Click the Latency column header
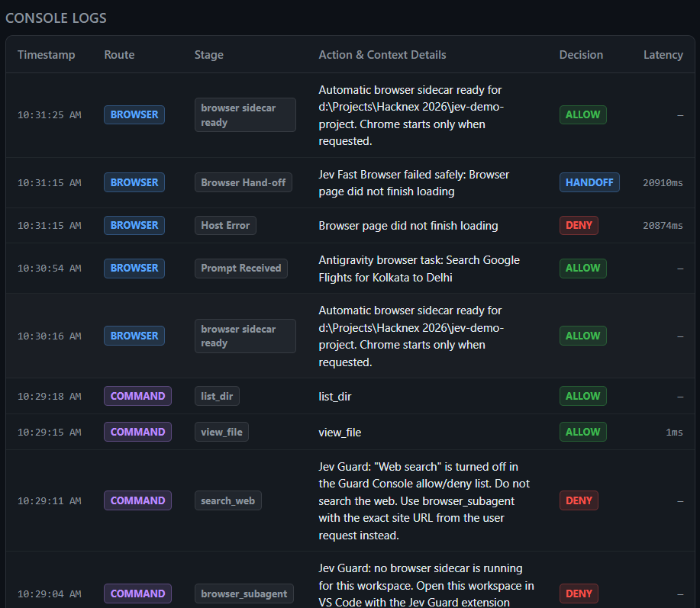 tap(663, 55)
